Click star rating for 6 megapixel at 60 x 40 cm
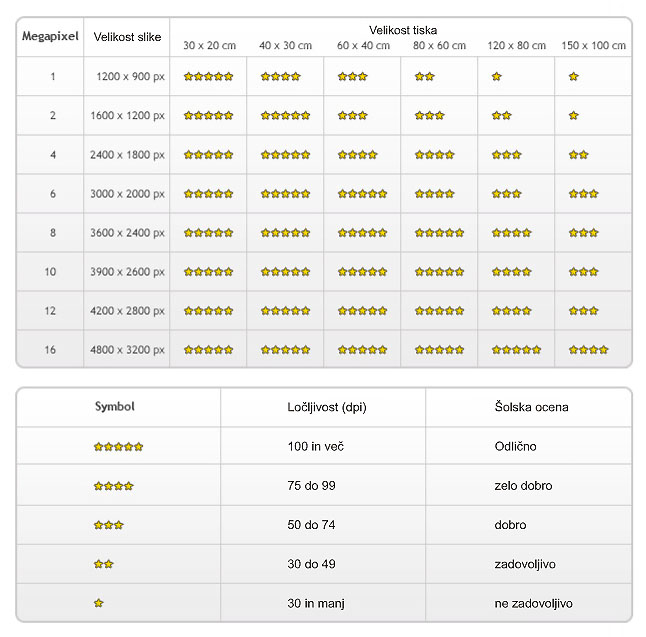This screenshot has width=646, height=637. (362, 194)
